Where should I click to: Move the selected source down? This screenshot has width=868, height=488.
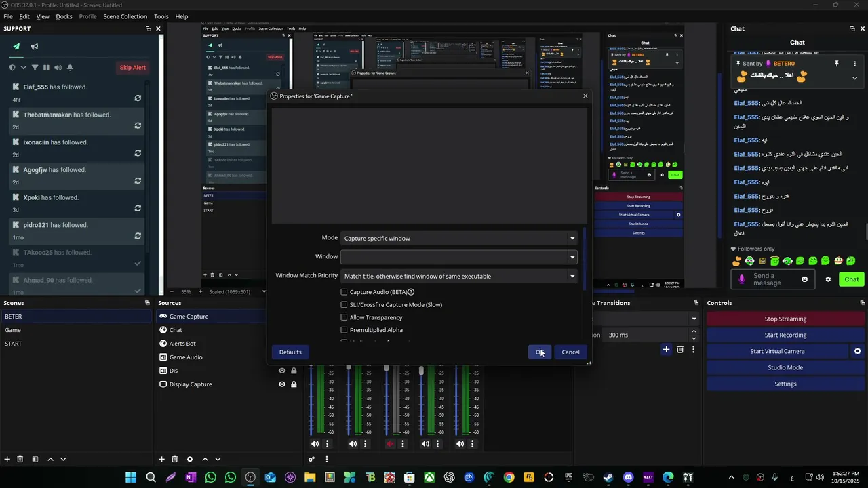(218, 459)
